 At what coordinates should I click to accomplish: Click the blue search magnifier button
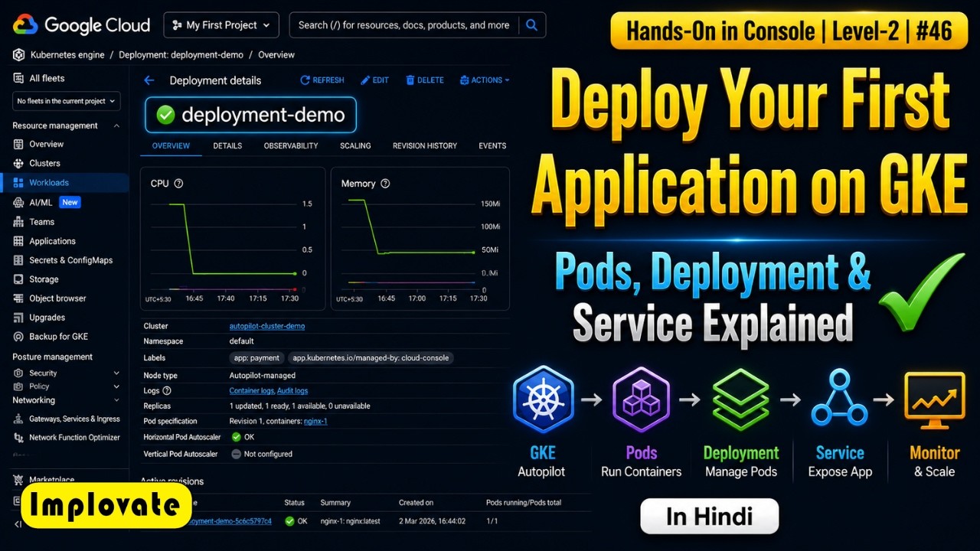532,25
